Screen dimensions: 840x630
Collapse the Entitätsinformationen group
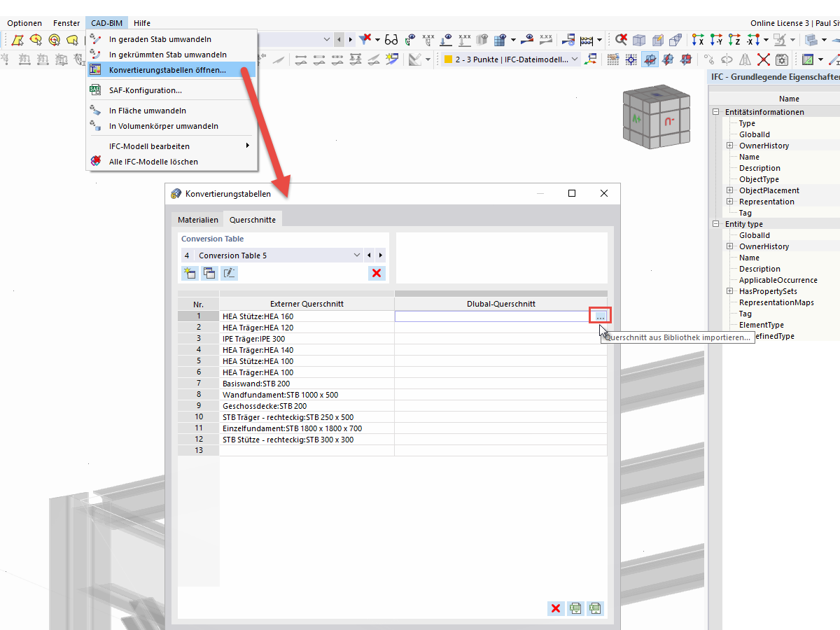[716, 112]
